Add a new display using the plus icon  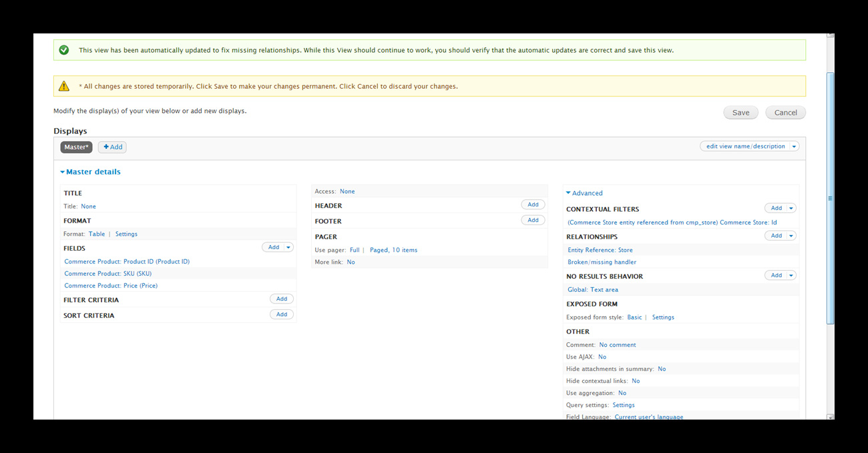[112, 147]
